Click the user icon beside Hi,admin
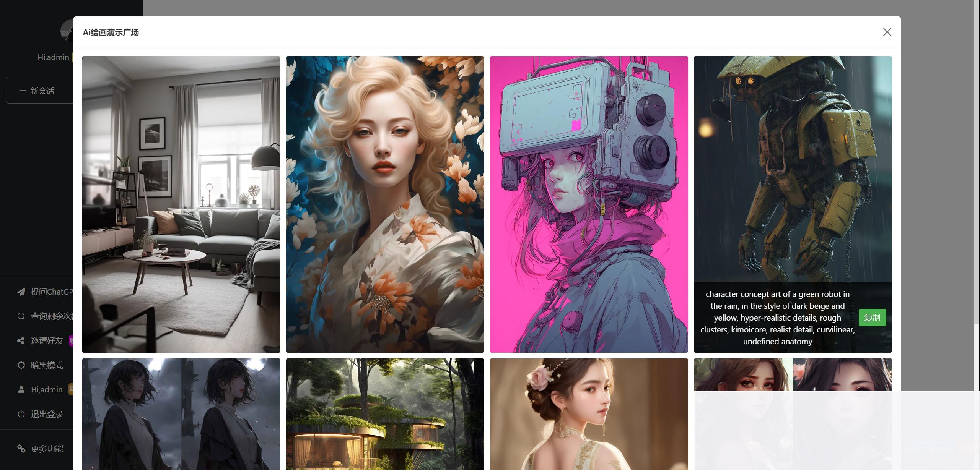 pyautogui.click(x=21, y=389)
